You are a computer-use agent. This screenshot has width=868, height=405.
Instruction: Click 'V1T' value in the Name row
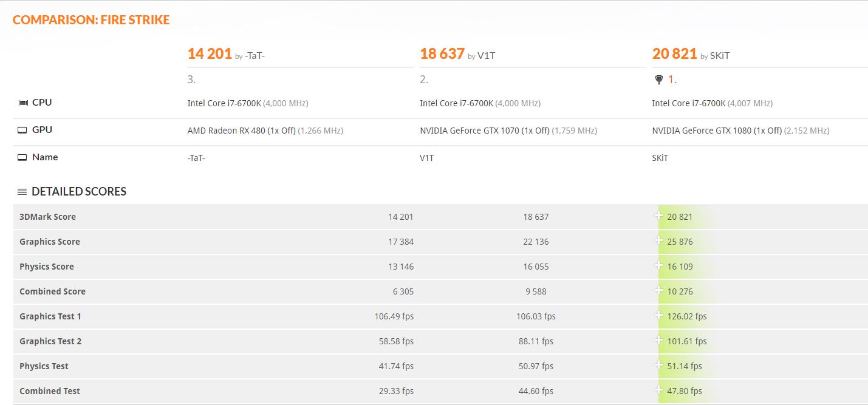click(427, 158)
